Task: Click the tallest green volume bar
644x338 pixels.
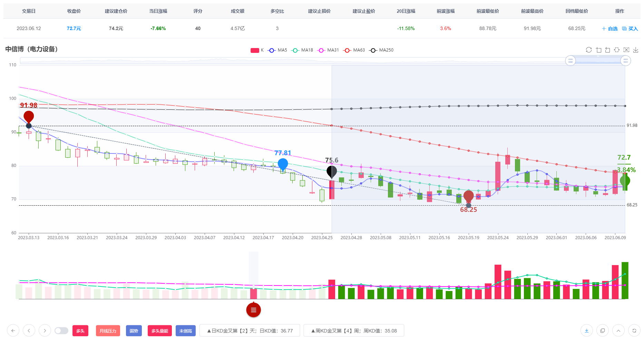Action: coord(625,280)
